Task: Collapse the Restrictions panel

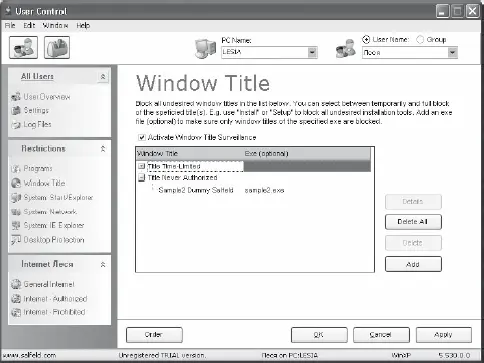Action: pyautogui.click(x=103, y=149)
